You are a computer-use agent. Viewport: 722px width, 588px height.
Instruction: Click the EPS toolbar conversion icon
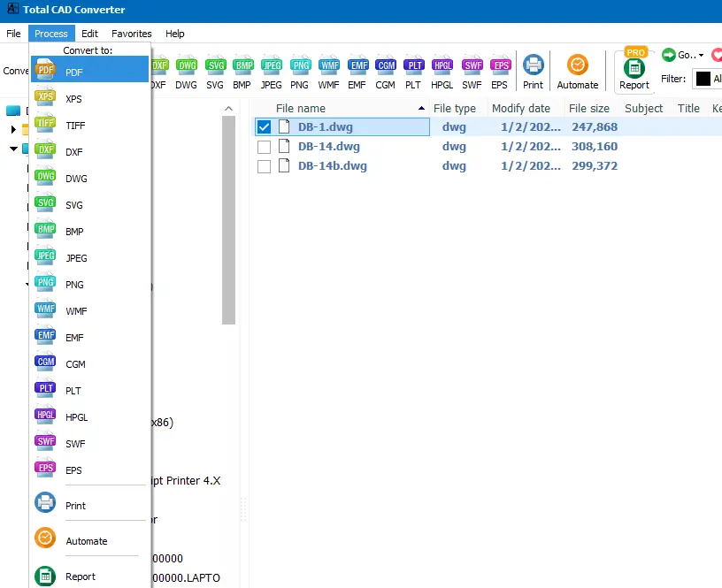click(500, 72)
